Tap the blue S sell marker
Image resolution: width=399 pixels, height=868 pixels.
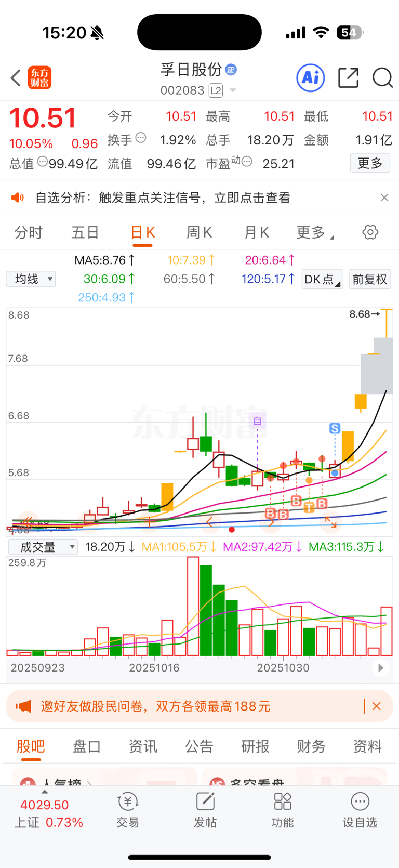coord(335,428)
